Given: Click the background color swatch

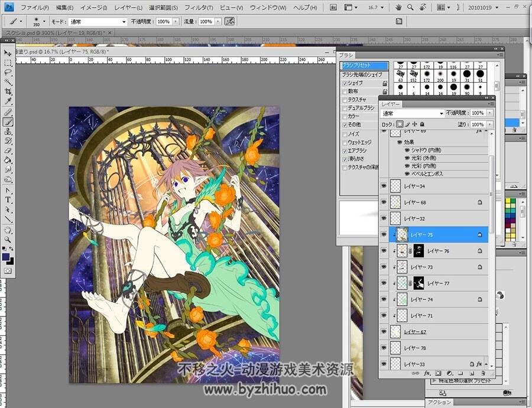Looking at the screenshot, I should tap(11, 261).
